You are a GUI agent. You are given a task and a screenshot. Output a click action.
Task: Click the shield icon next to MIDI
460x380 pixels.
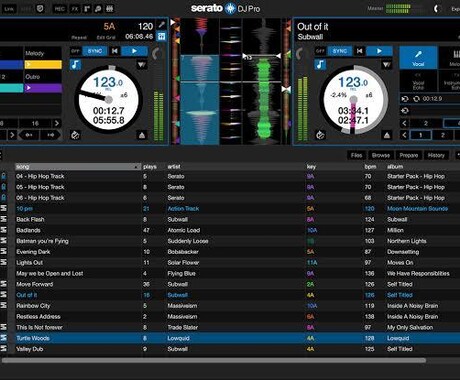40,9
